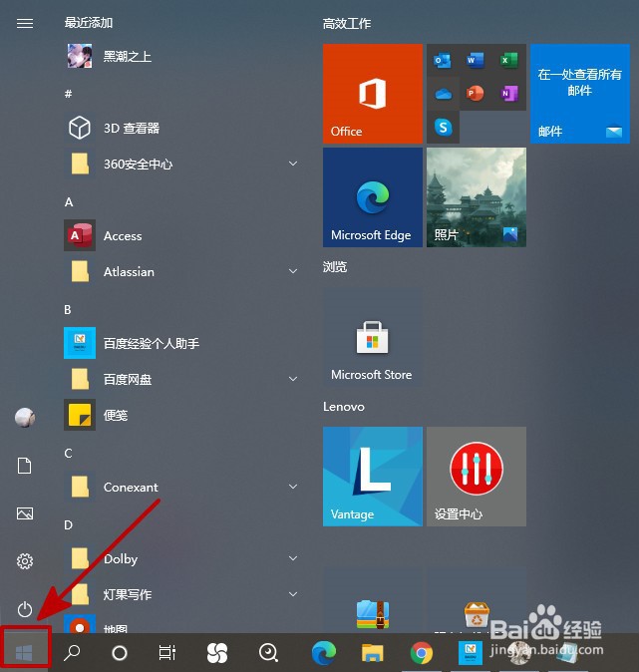
Task: Open Google Chrome from taskbar
Action: 422,653
